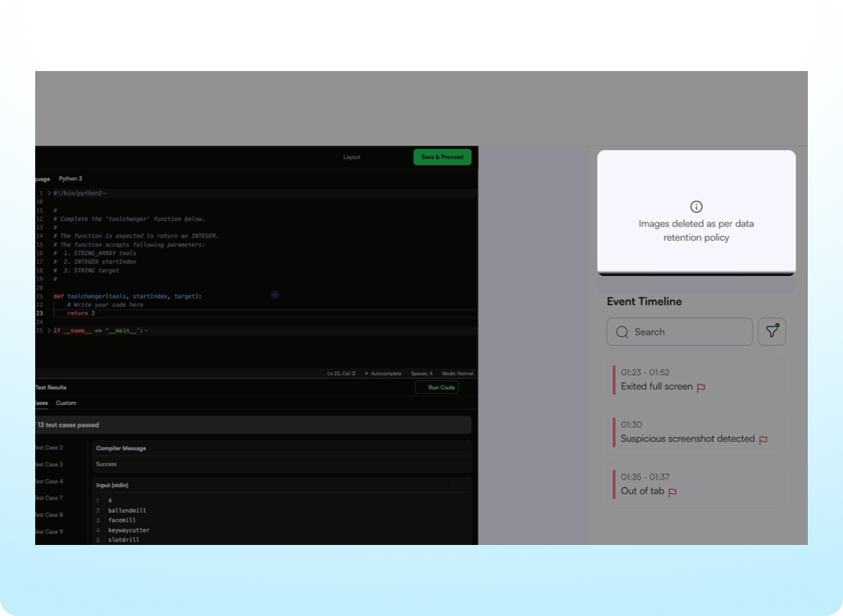Click the Save & Proceed button
843x616 pixels.
click(x=442, y=157)
